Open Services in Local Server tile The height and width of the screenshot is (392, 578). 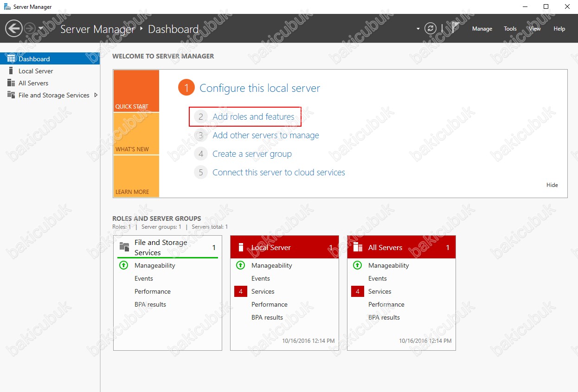(263, 291)
